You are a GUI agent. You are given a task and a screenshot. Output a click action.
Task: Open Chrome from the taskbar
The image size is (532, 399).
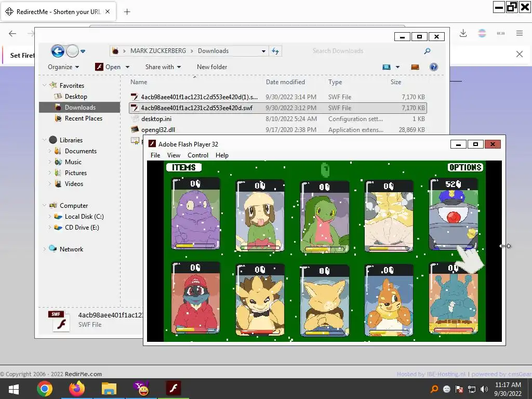(x=45, y=389)
